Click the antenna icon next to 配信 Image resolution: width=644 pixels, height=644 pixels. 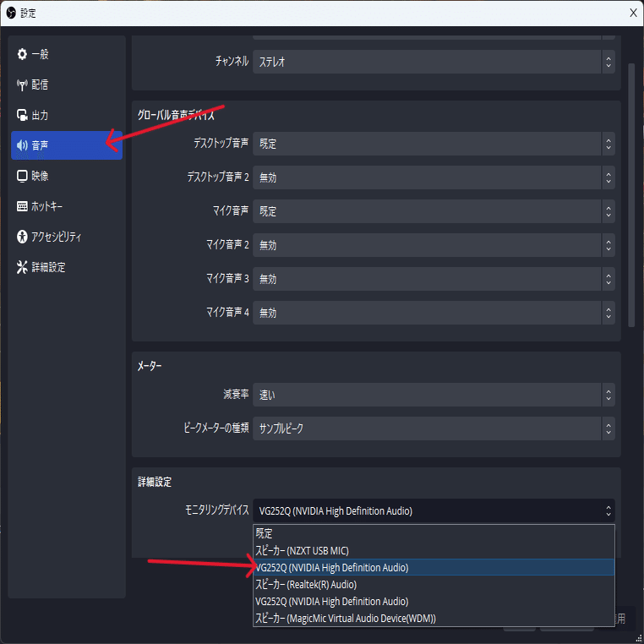pos(22,85)
